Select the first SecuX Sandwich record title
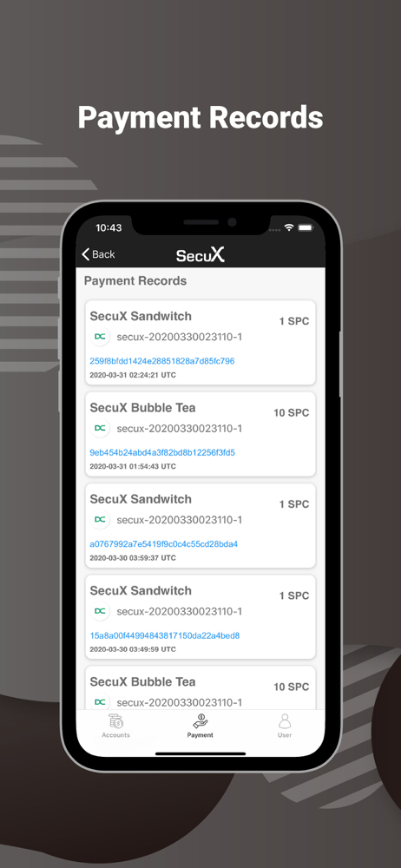 pos(141,316)
